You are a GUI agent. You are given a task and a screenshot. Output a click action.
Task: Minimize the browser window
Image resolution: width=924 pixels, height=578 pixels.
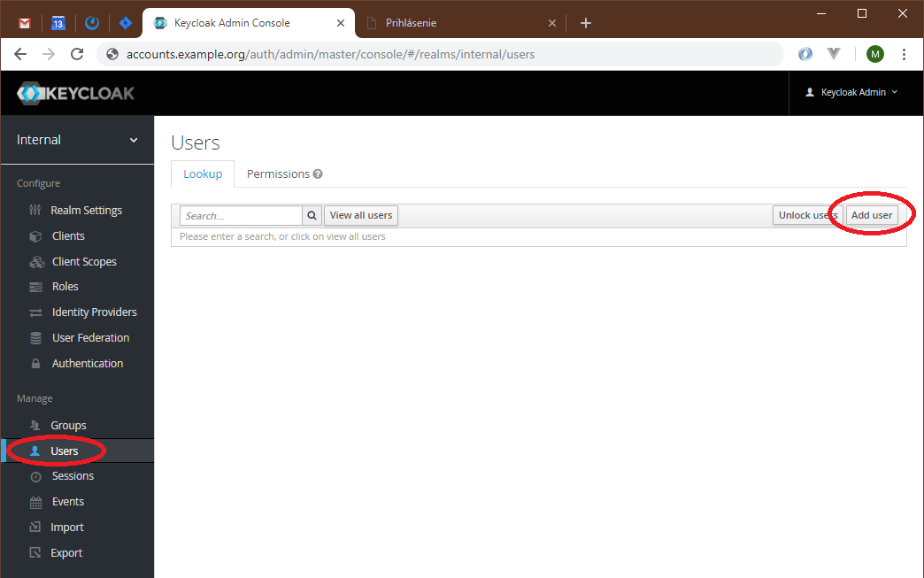821,13
